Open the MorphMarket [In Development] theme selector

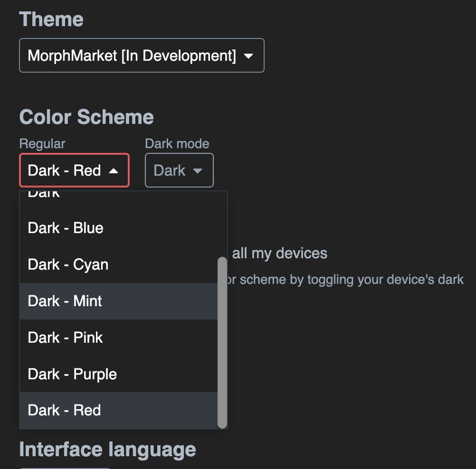click(x=141, y=56)
